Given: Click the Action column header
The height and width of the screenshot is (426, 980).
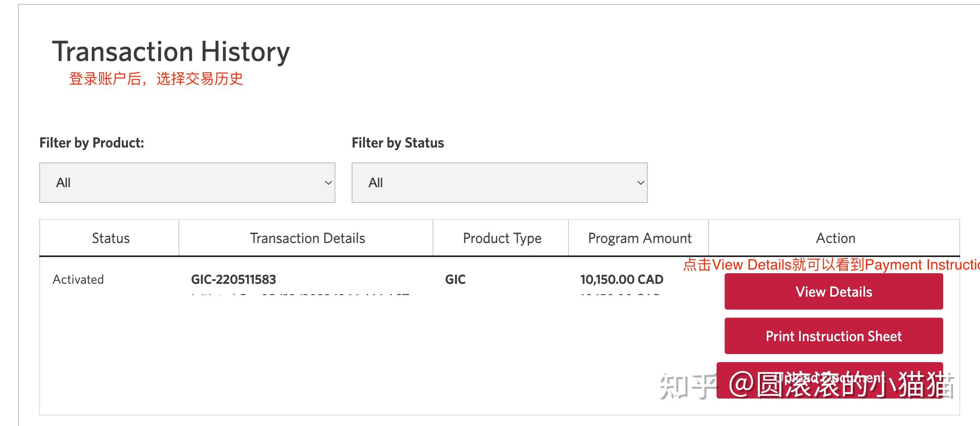Looking at the screenshot, I should 835,238.
